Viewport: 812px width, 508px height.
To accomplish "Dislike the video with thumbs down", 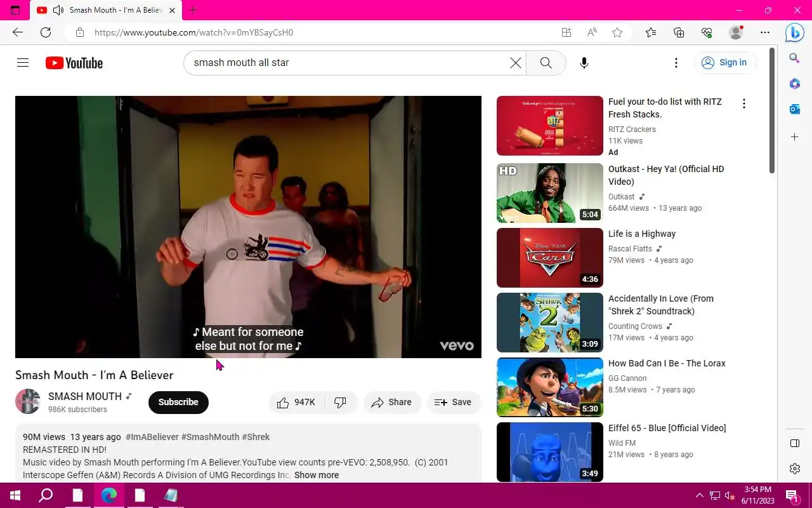I will click(x=341, y=402).
